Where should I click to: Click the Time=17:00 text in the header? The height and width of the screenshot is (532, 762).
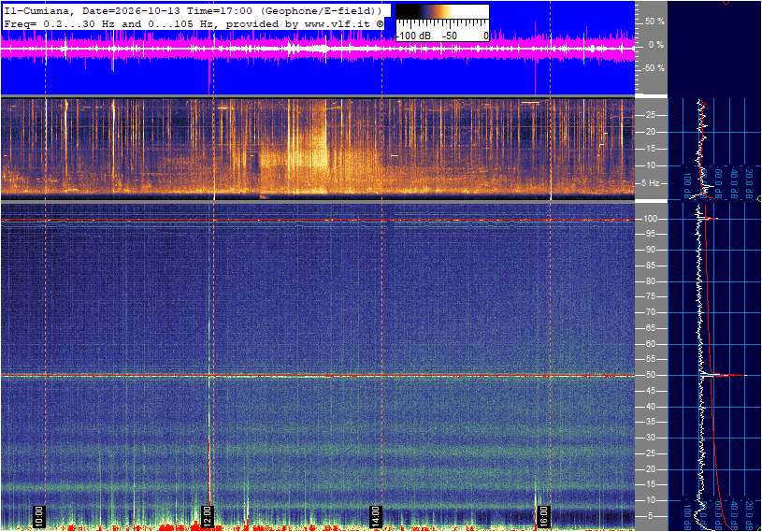pos(218,10)
